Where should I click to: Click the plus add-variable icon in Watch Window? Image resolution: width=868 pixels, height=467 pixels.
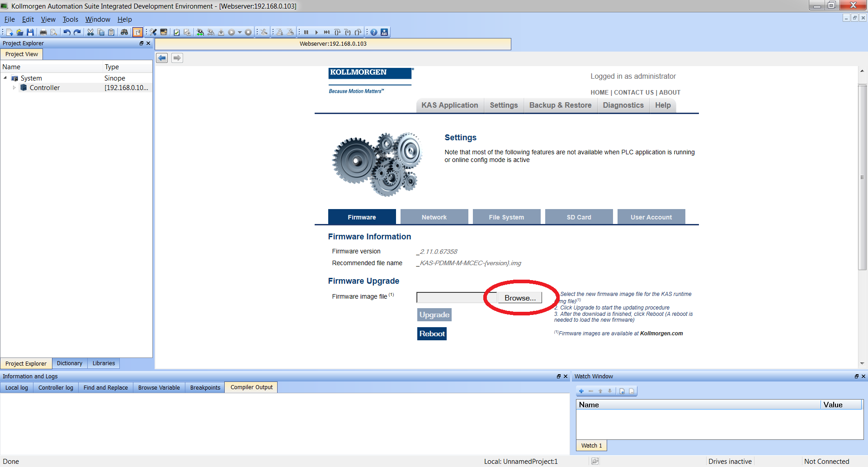pos(581,391)
